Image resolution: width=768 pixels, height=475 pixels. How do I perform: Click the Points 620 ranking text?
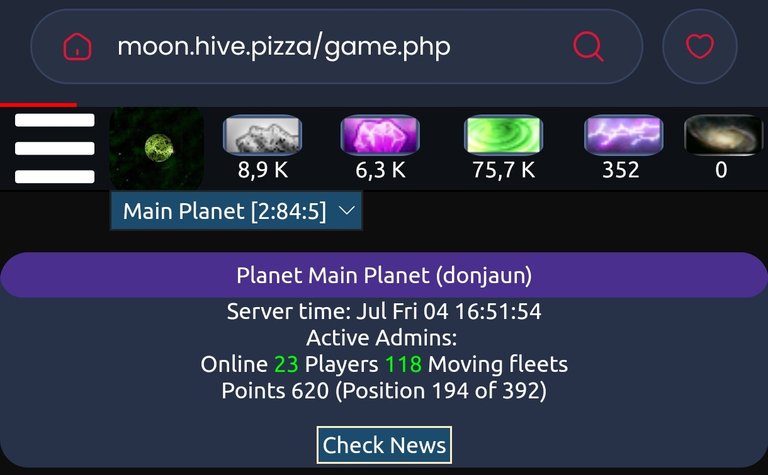click(384, 391)
